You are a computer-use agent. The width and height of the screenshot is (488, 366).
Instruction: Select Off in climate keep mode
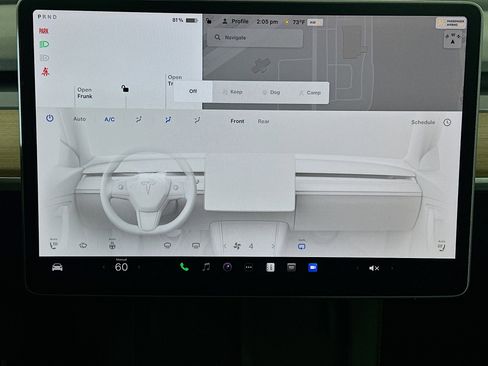click(x=193, y=91)
